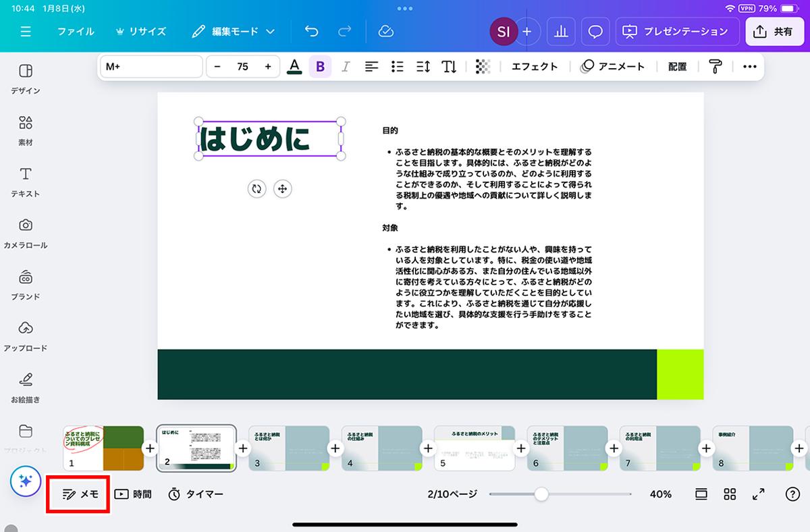Click the 40% zoom value
The width and height of the screenshot is (810, 532).
click(661, 494)
